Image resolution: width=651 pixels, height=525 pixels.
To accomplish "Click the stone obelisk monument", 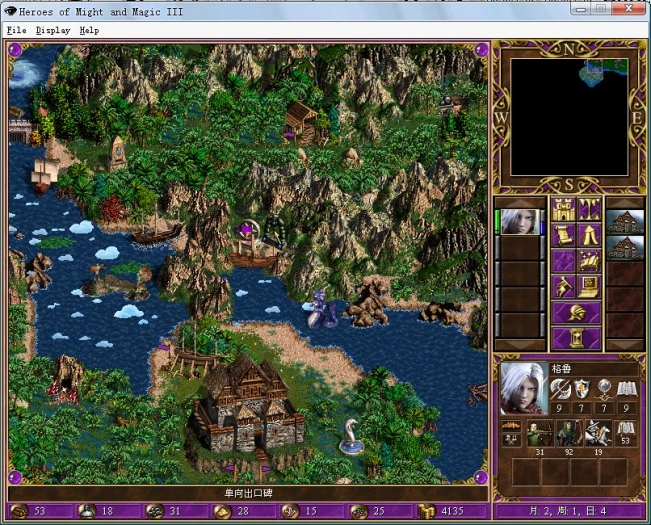I will 117,153.
